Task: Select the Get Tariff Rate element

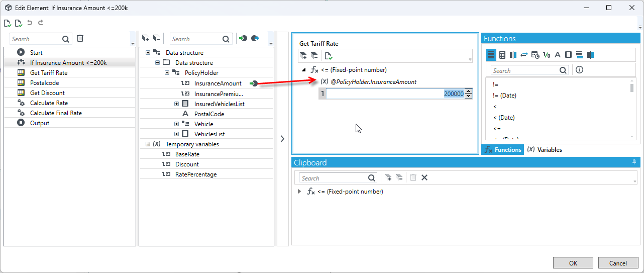Action: click(x=69, y=72)
